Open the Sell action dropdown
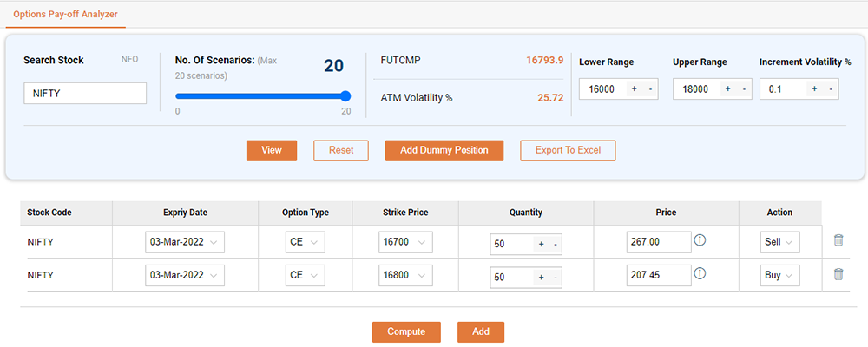The width and height of the screenshot is (868, 347). [779, 242]
